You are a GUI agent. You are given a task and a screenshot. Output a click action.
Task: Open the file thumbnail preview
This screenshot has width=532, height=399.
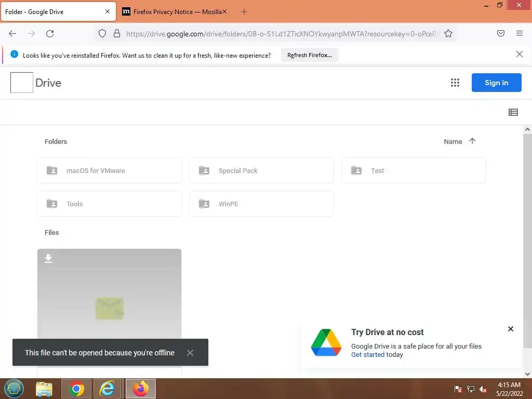(109, 294)
